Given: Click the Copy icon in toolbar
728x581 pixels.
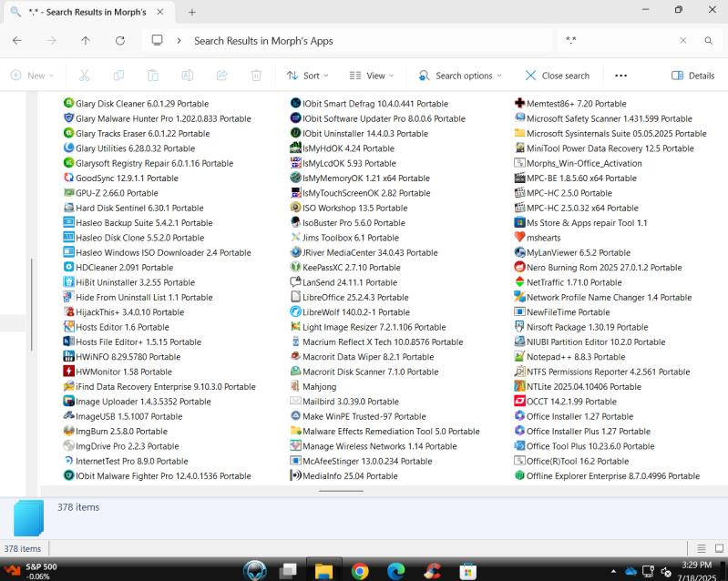Looking at the screenshot, I should (118, 76).
